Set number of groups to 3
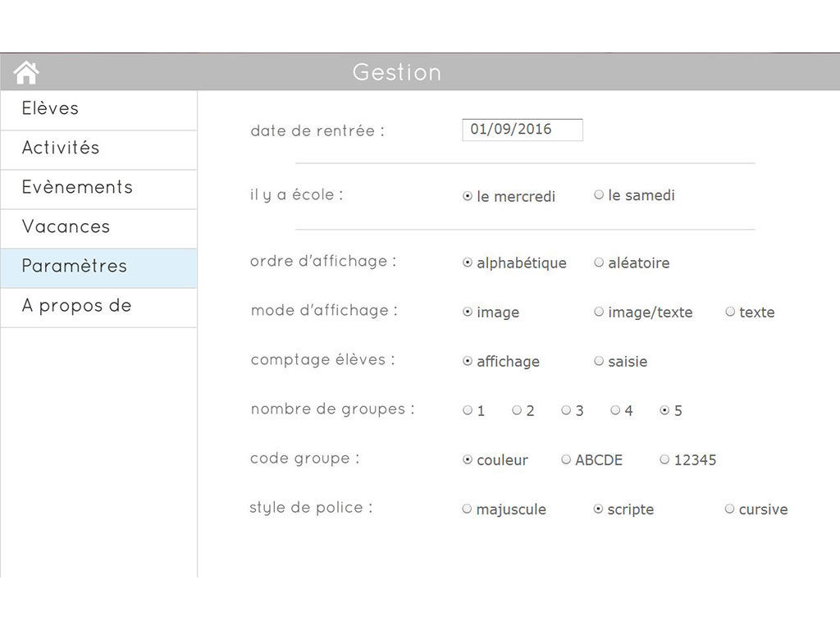 (x=566, y=410)
